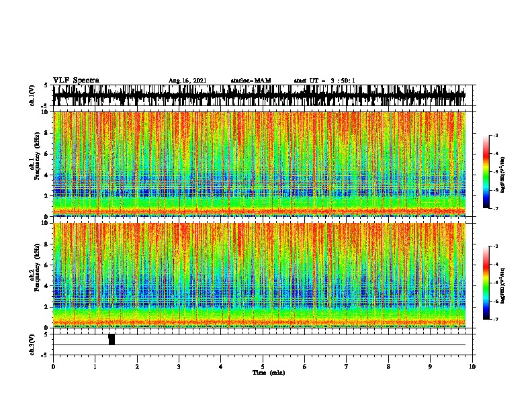Click the "station=MAM" header label
The width and height of the screenshot is (532, 411).
251,81
